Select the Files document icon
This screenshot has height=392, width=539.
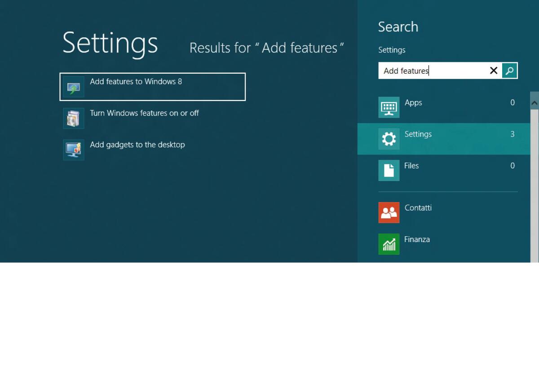(389, 170)
